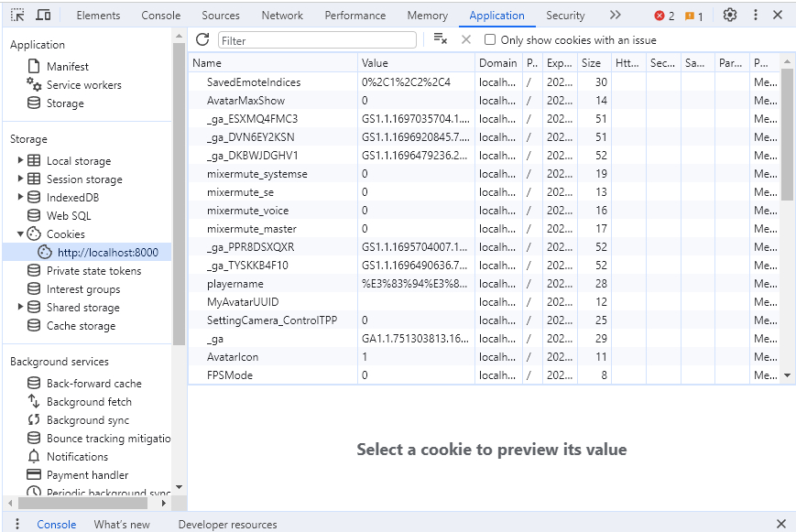Click the red error count badge
Viewport: 796px width, 532px height.
point(664,16)
